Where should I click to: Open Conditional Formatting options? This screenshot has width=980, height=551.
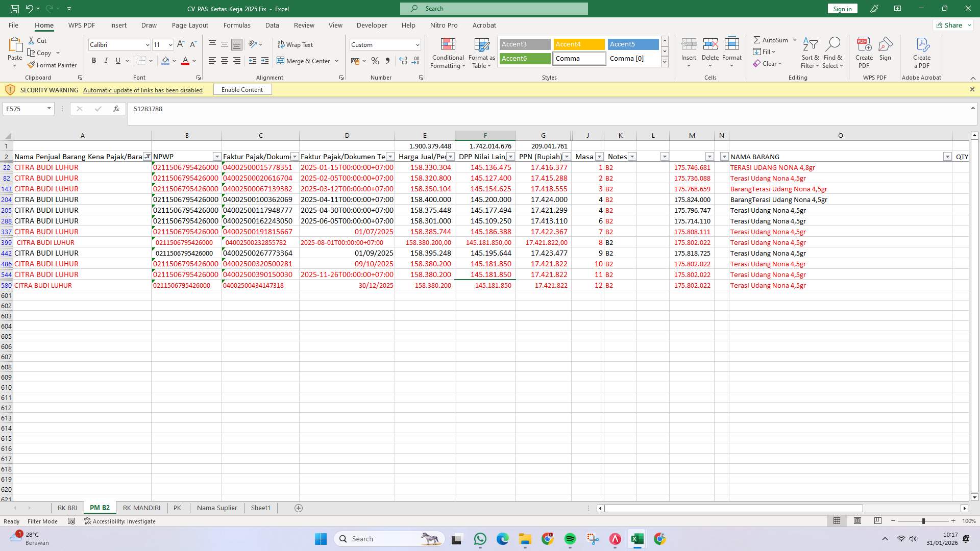[x=448, y=53]
